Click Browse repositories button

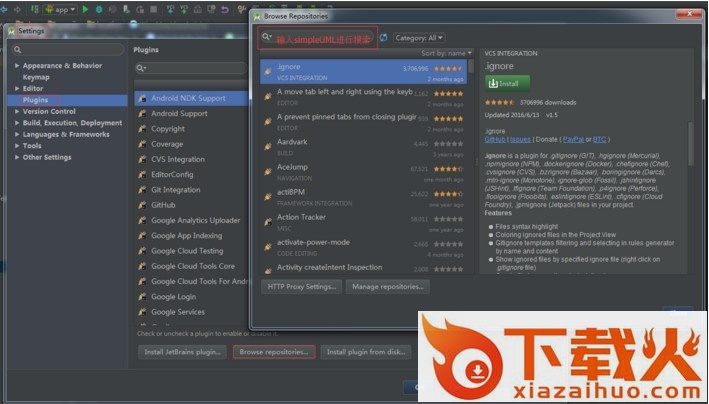point(274,352)
